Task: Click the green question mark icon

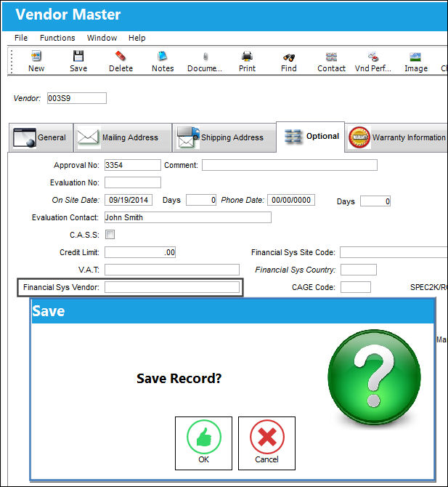Action: (375, 378)
